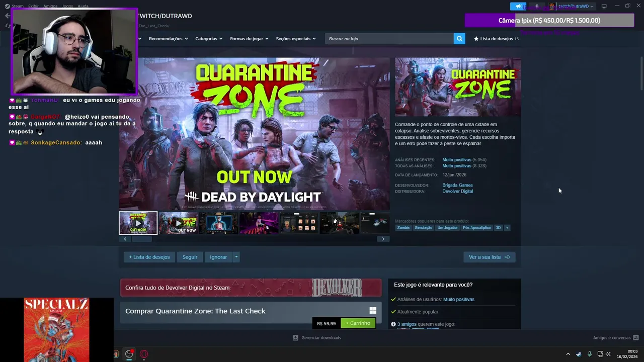Click the Seguir button
Screen dimensions: 644x362
click(x=190, y=257)
